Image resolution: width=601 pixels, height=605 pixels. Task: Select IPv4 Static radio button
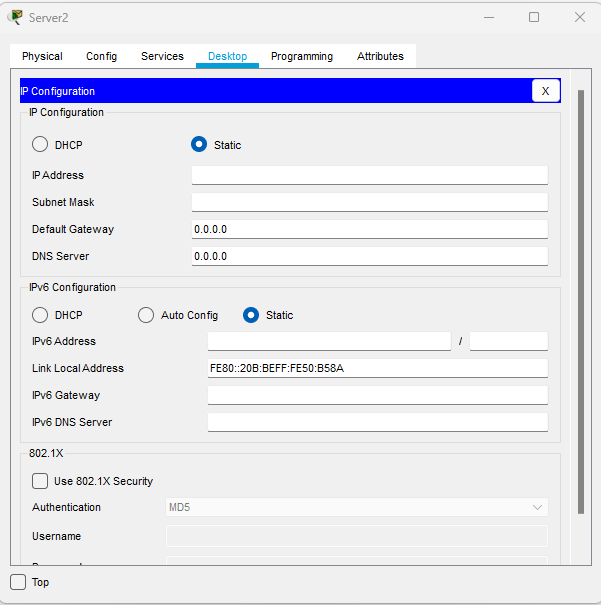(x=199, y=144)
